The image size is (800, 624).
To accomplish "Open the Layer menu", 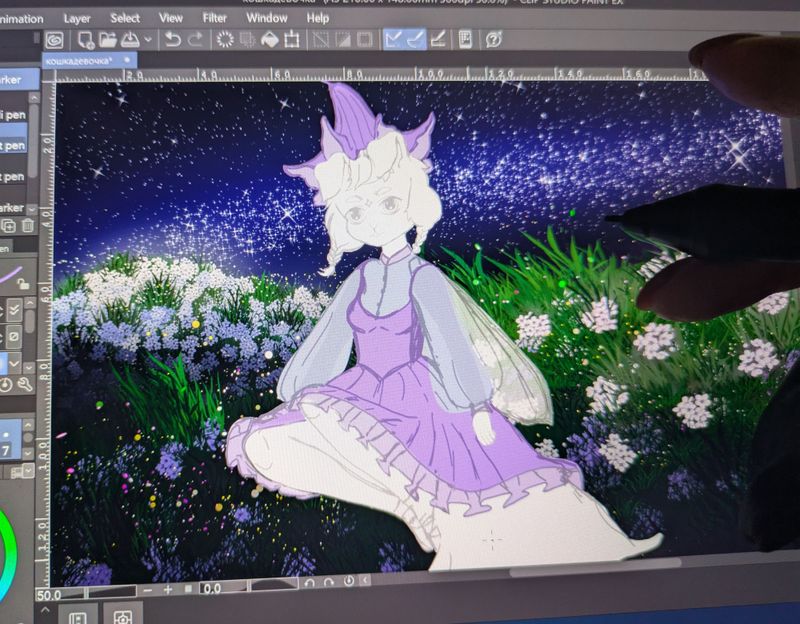I will 77,18.
